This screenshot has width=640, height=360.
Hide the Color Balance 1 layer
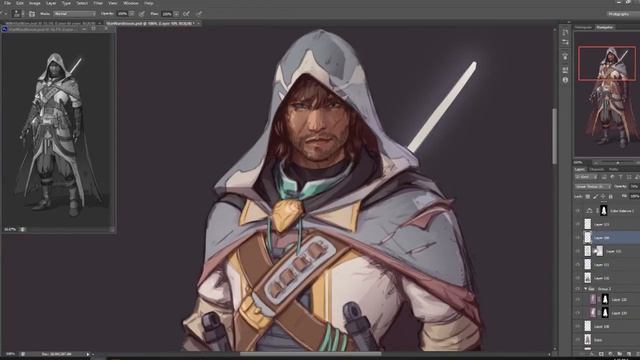click(578, 211)
